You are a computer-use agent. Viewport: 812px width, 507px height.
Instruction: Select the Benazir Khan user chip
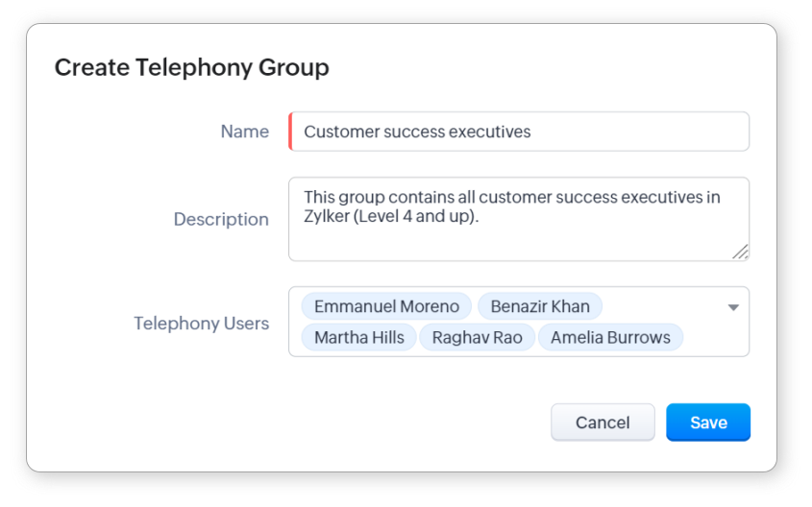coord(540,307)
